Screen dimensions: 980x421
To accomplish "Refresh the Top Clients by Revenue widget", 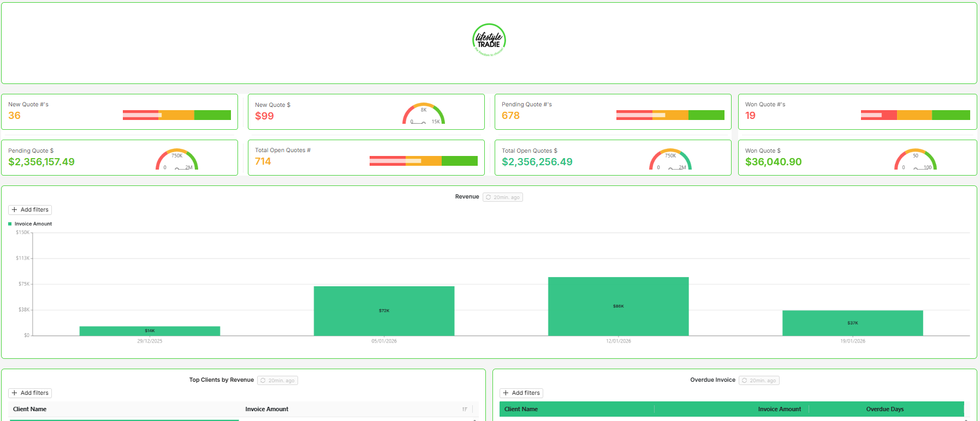I will (277, 381).
